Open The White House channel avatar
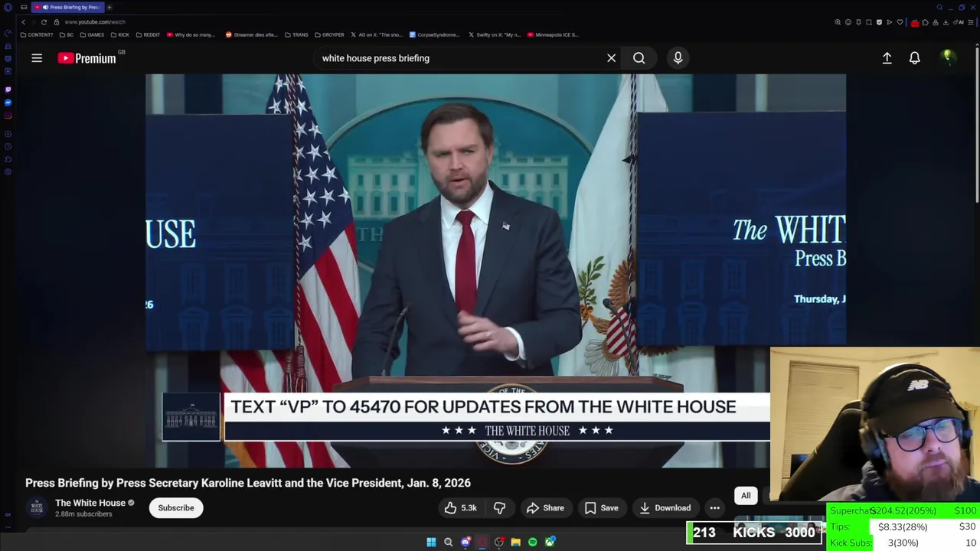Image resolution: width=980 pixels, height=551 pixels. click(37, 508)
